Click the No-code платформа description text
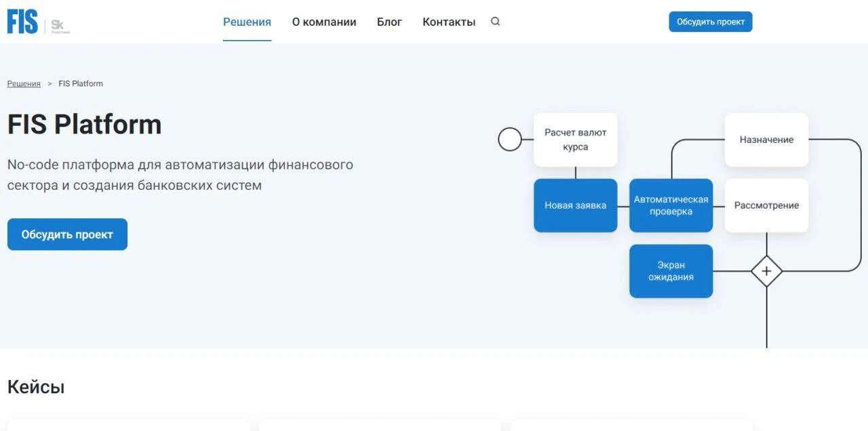The width and height of the screenshot is (868, 431). [180, 175]
